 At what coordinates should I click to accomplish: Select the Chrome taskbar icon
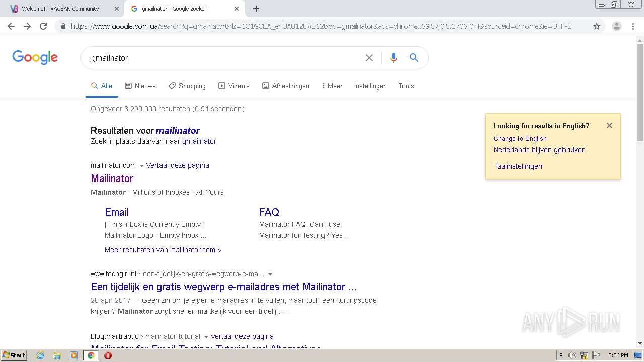pyautogui.click(x=91, y=355)
